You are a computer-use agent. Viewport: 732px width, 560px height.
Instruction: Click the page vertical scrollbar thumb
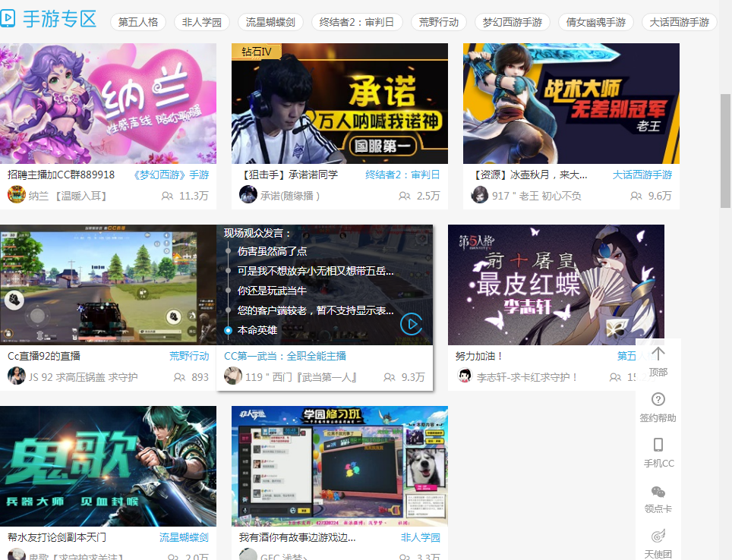725,151
